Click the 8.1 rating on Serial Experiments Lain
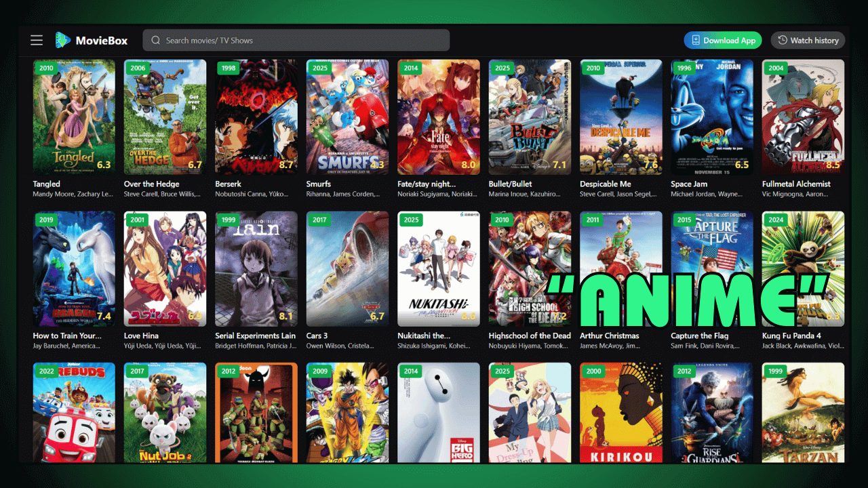 click(x=286, y=317)
